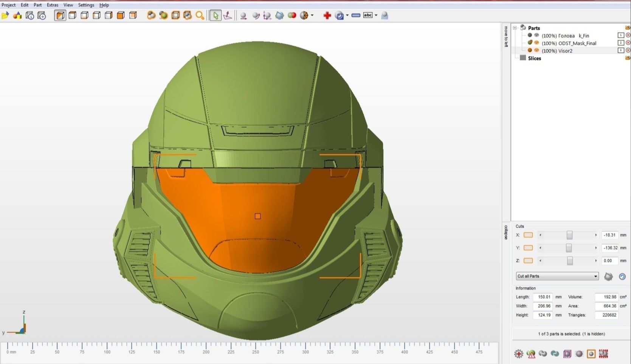Select the last view cube with orange side

pos(133,15)
